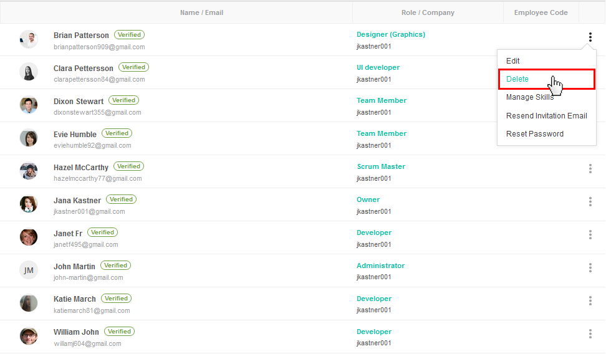Sort by Name / Email column header
The height and width of the screenshot is (364, 606).
click(x=201, y=12)
